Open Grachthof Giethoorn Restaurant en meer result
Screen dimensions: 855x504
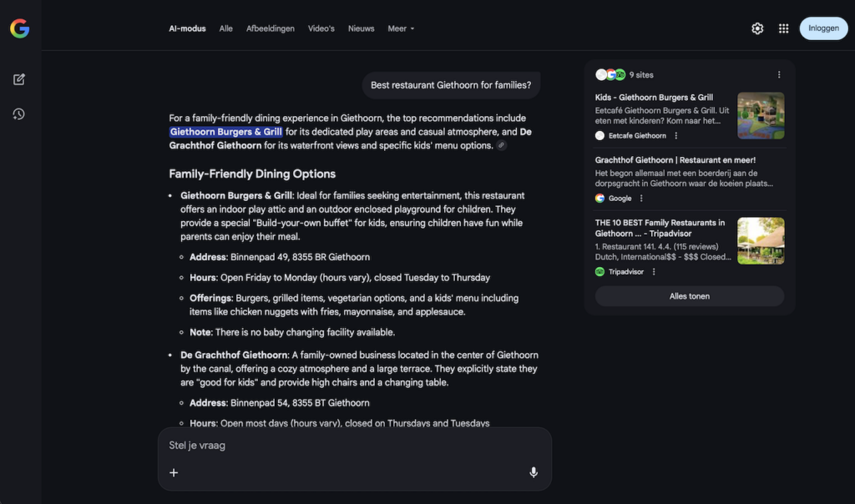tap(675, 160)
